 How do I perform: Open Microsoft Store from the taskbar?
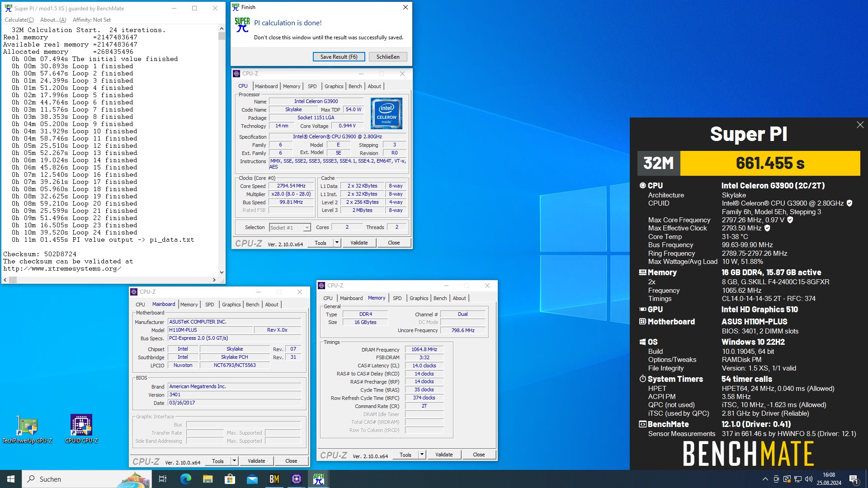[230, 479]
